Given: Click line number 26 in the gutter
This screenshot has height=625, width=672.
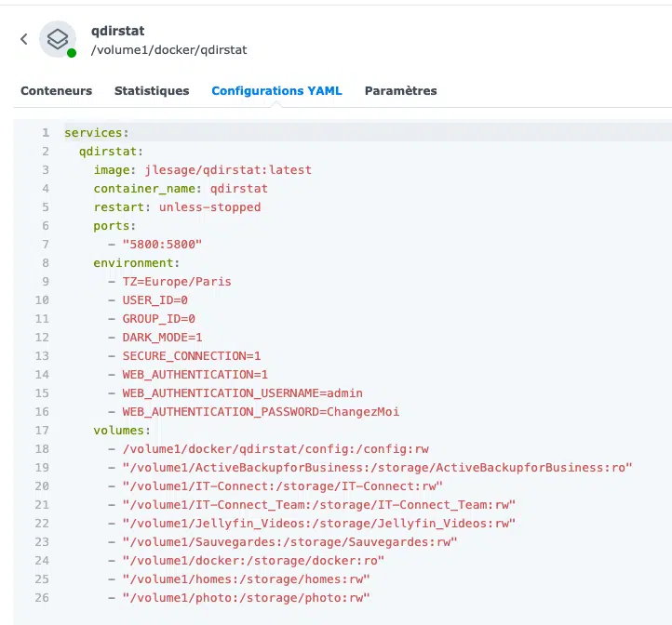Looking at the screenshot, I should click(x=42, y=598).
